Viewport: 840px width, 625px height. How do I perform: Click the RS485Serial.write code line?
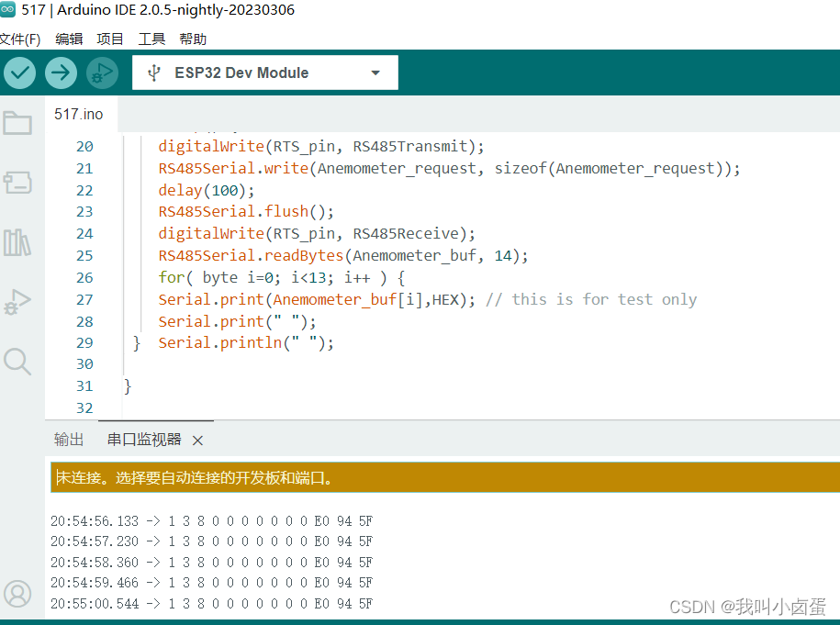(x=449, y=168)
